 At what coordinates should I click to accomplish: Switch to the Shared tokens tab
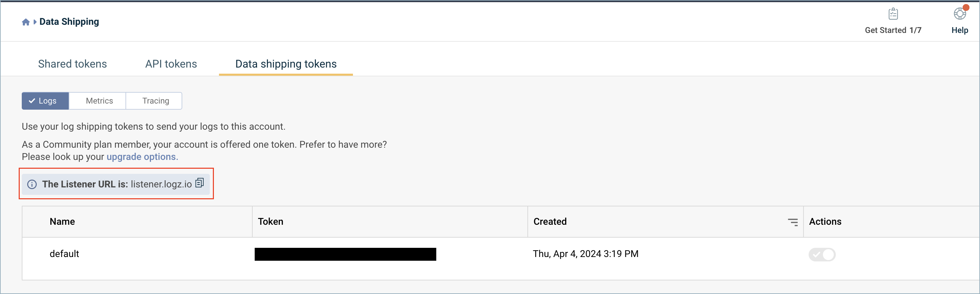72,64
